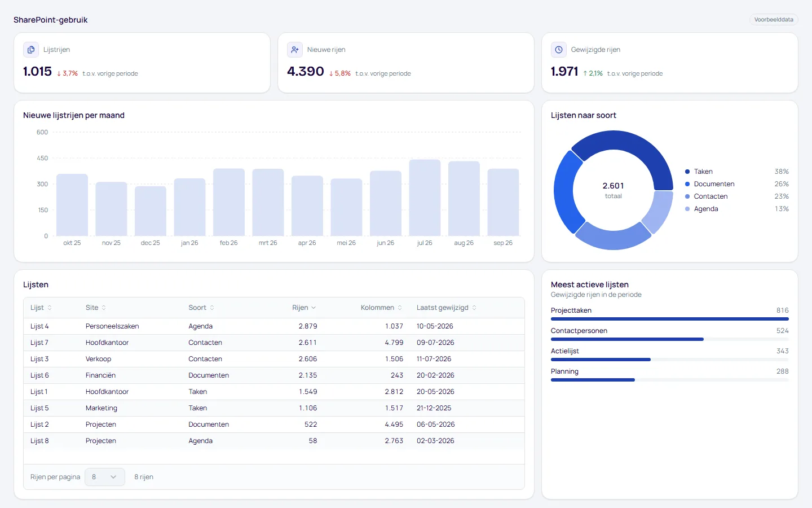Click the Nieuwe rijen value 4.390

point(306,71)
